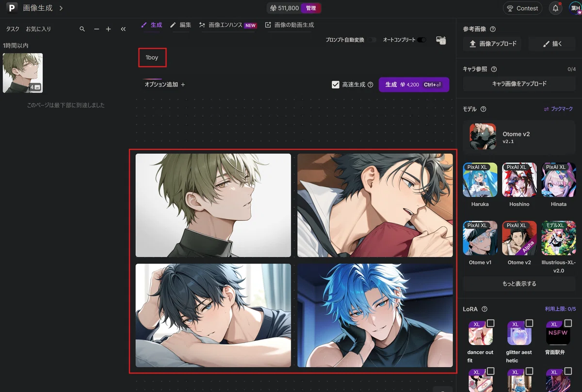Image resolution: width=582 pixels, height=392 pixels.
Task: Toggle プロンプト自動変換 switch
Action: (x=372, y=40)
